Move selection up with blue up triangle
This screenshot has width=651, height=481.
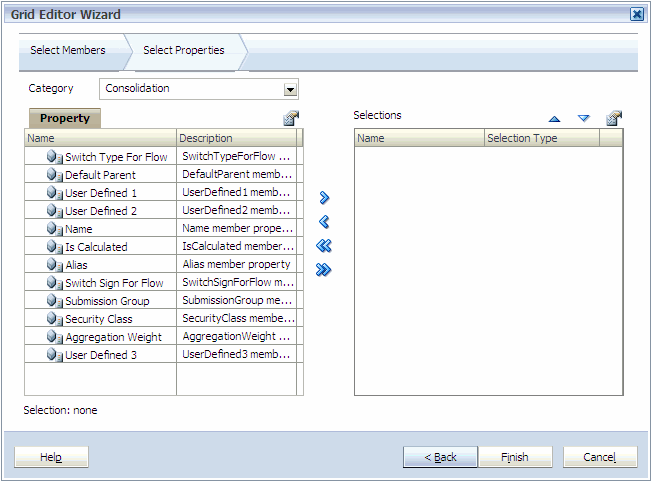(554, 119)
